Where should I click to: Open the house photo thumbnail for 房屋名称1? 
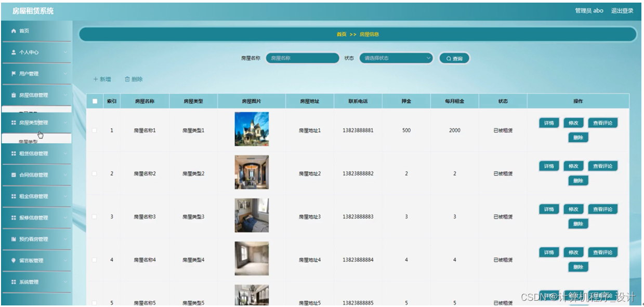click(252, 129)
